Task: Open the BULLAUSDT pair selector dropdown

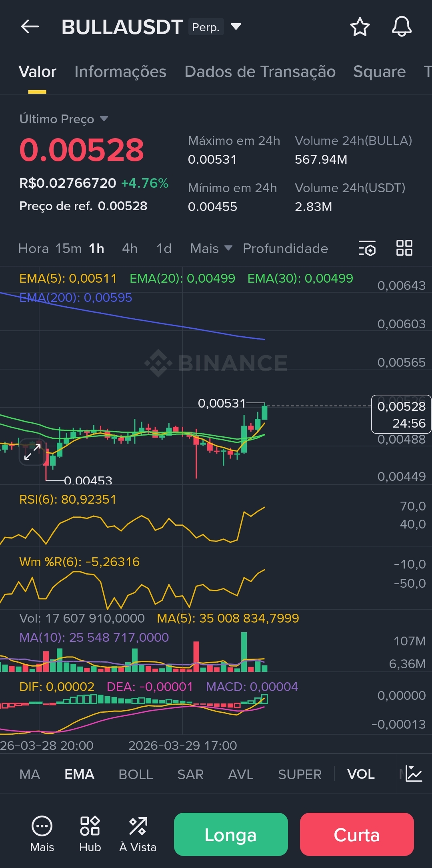Action: pyautogui.click(x=236, y=27)
